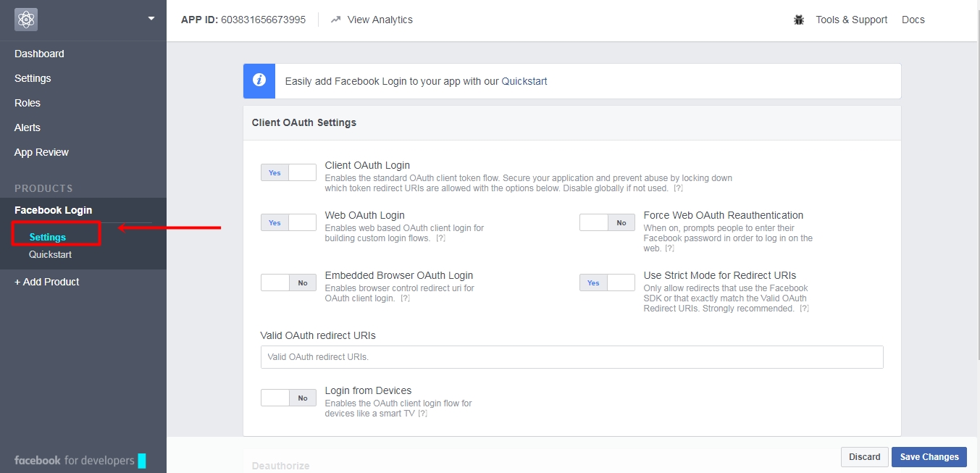Click the View Analytics trend icon
Image resolution: width=980 pixels, height=473 pixels.
336,20
